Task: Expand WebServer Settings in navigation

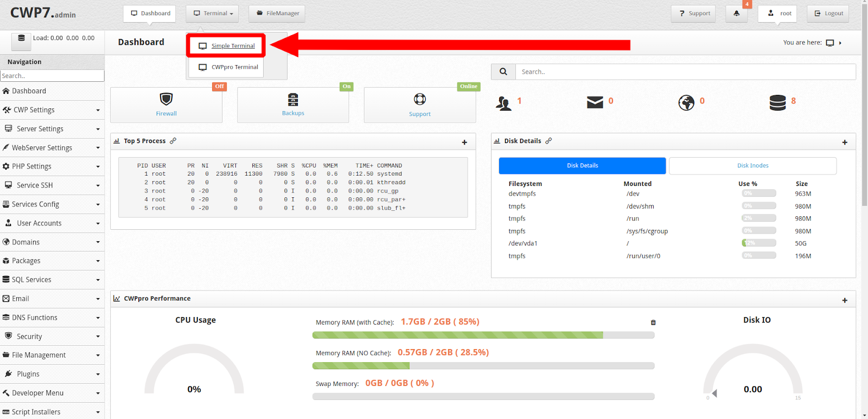Action: pos(52,148)
